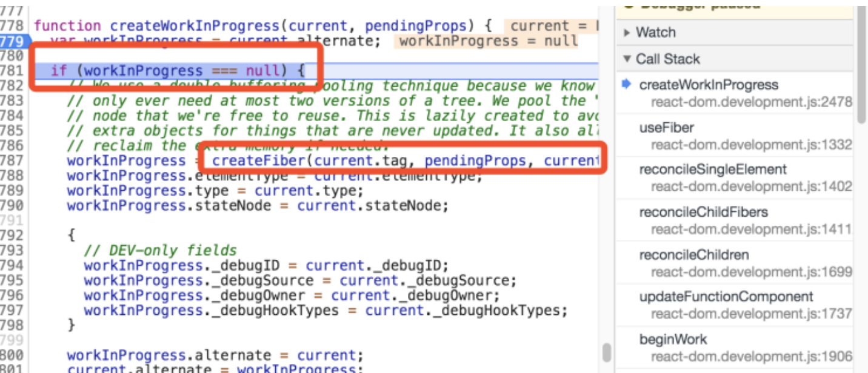
Task: Open react-dom.development.js link under beginWork
Action: point(751,357)
